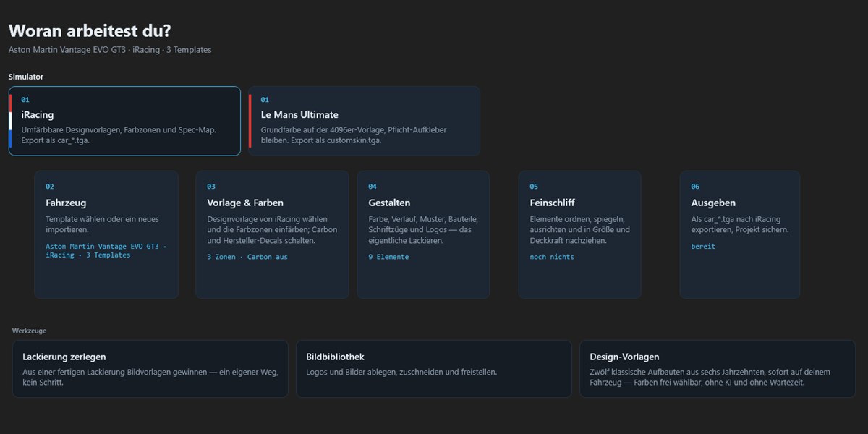This screenshot has width=868, height=434.
Task: Select the Le Mans Ultimate simulator card
Action: click(x=364, y=121)
